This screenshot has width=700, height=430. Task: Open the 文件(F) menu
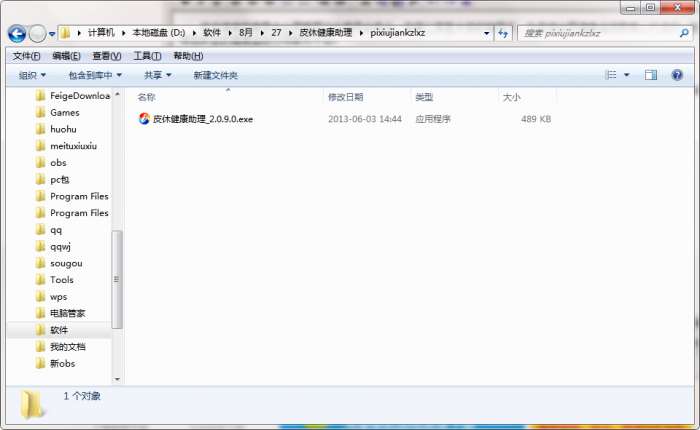[x=26, y=56]
